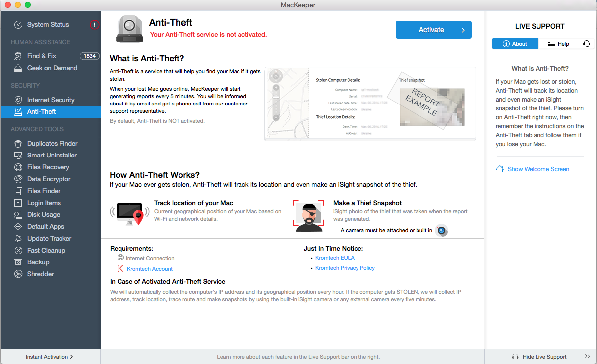Click the System Status gauge icon
The width and height of the screenshot is (597, 364).
point(18,24)
